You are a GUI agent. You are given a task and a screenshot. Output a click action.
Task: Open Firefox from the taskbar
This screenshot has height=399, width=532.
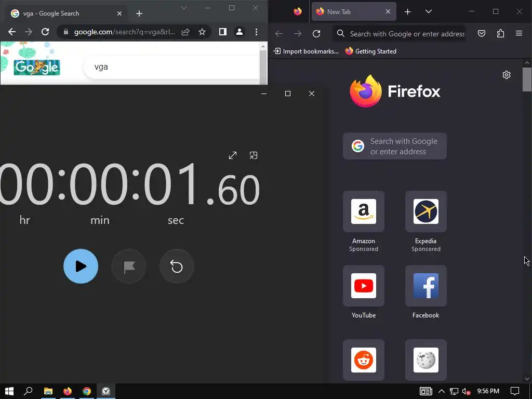tap(68, 391)
